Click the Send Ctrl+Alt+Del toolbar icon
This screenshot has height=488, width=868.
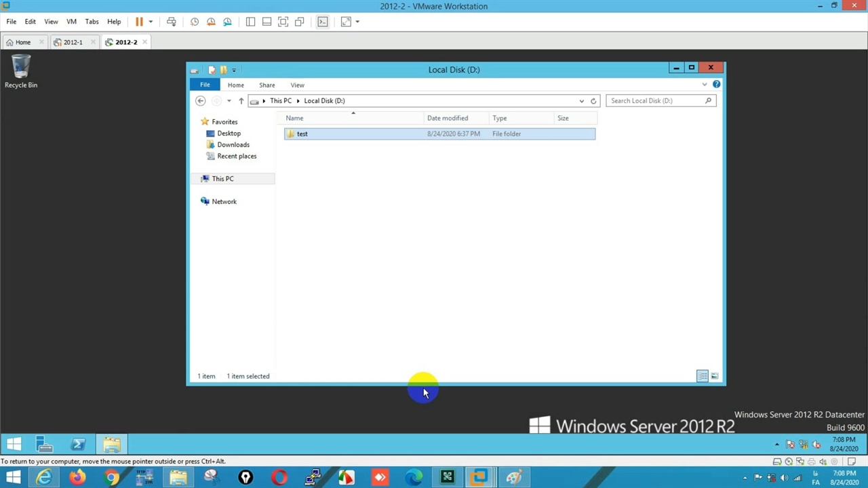pyautogui.click(x=172, y=22)
